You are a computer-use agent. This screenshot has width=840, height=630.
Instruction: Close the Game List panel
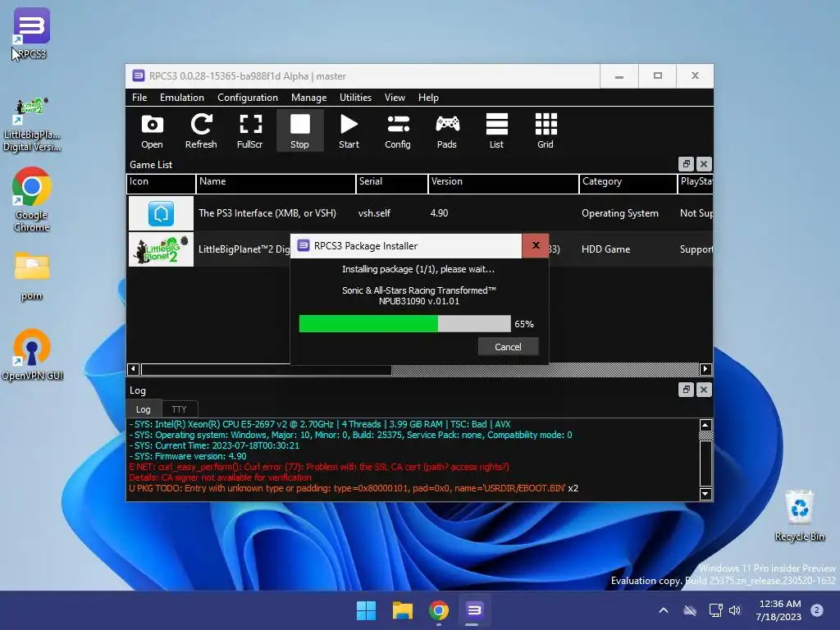[704, 164]
